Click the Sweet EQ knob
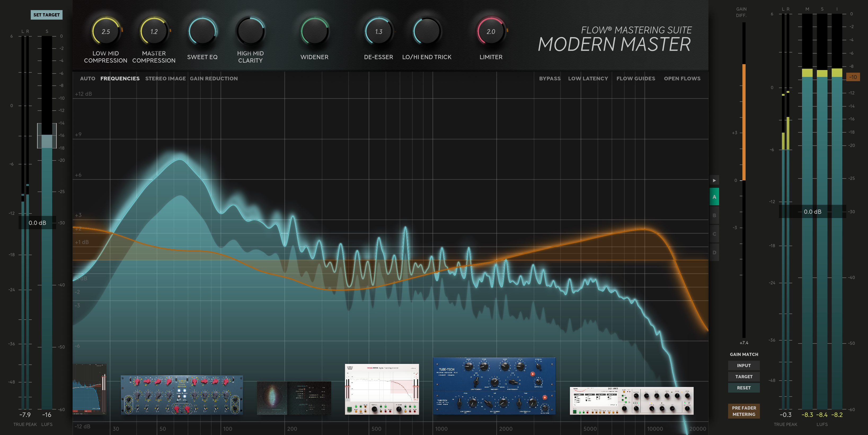The image size is (868, 435). coord(202,31)
